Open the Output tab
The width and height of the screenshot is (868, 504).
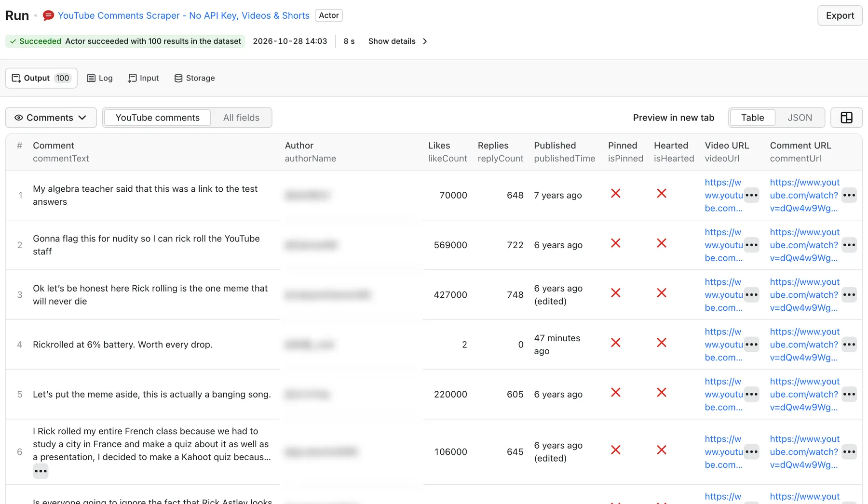[x=41, y=78]
